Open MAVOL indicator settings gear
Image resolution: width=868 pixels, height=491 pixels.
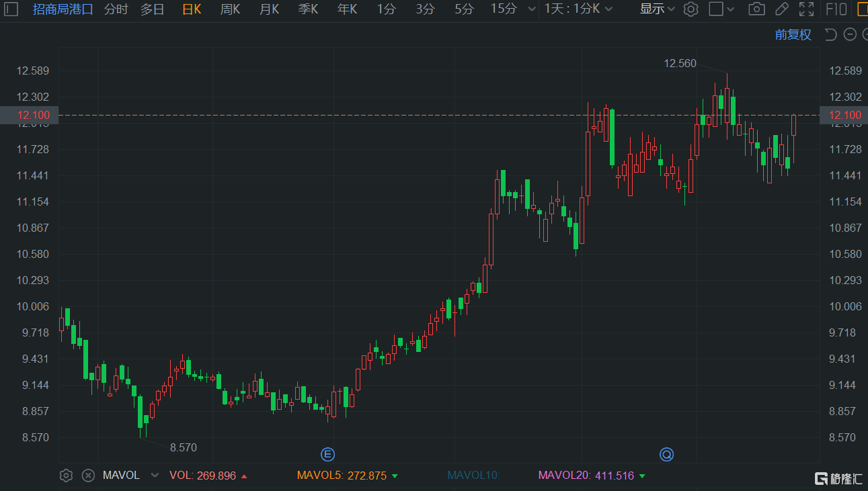[66, 476]
